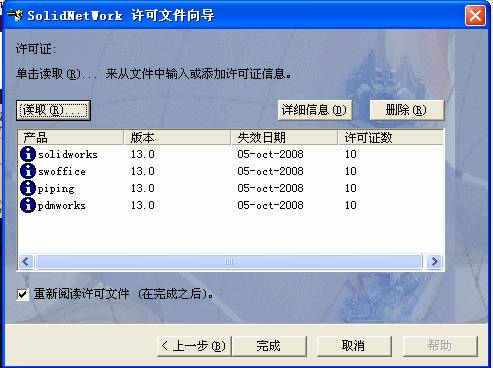The image size is (493, 368).
Task: Click the 失效日期 column header
Action: [285, 137]
